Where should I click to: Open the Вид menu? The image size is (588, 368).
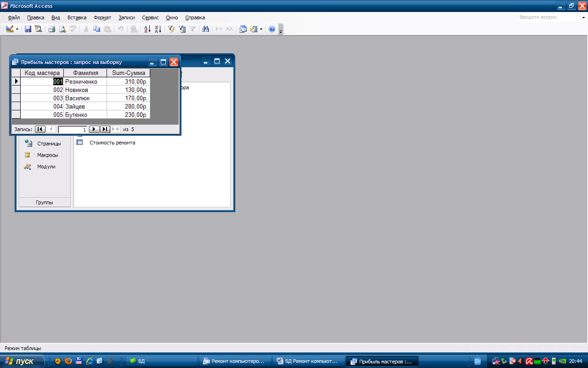pyautogui.click(x=56, y=17)
